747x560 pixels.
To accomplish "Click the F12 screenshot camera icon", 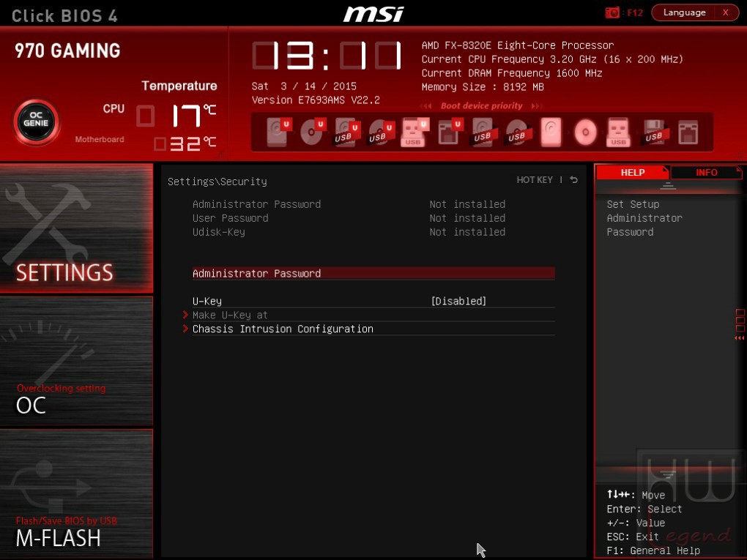I will tap(612, 12).
